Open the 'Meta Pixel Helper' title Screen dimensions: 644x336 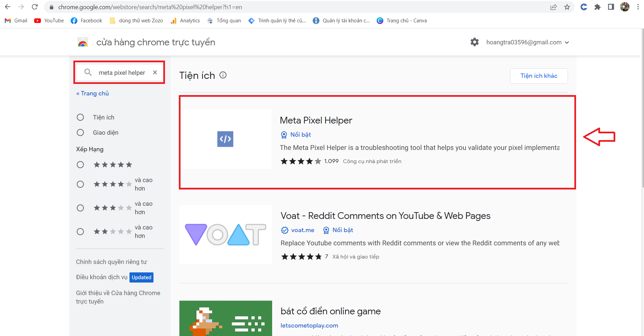[x=316, y=120]
